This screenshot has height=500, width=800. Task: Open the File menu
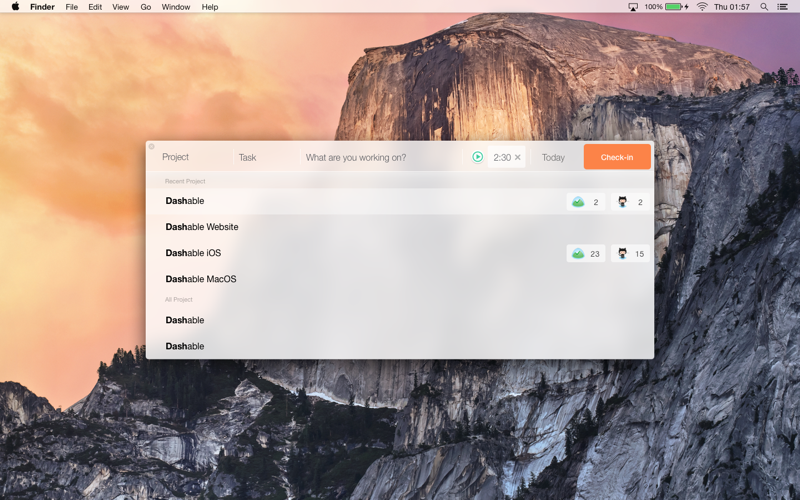click(x=71, y=7)
